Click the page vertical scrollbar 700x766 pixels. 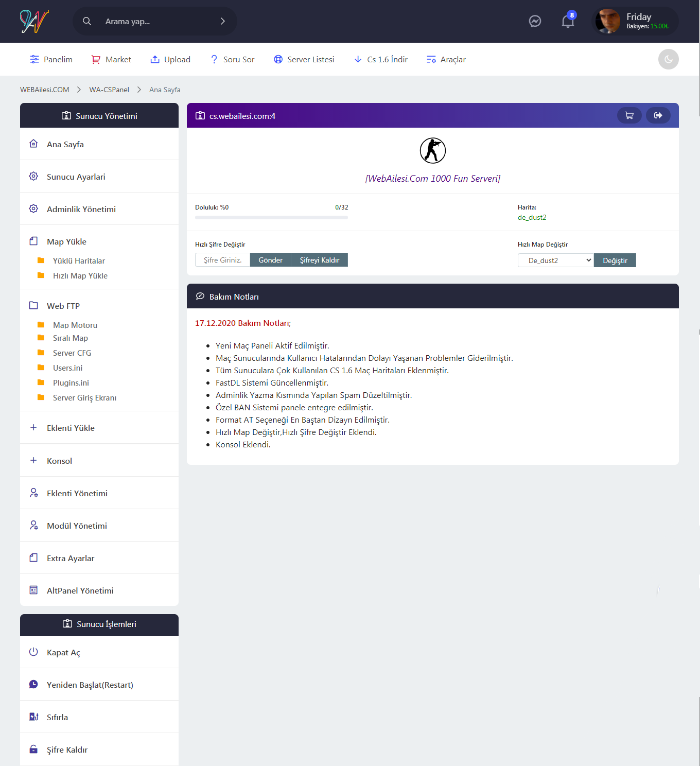tap(698, 58)
